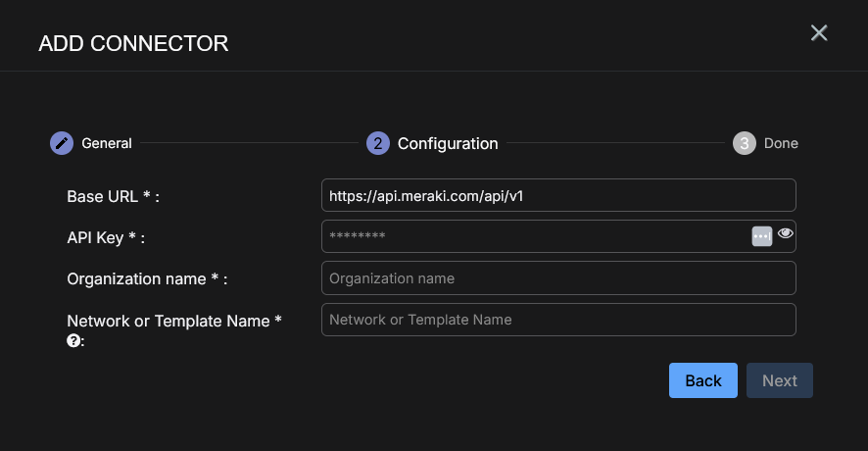The height and width of the screenshot is (451, 868).
Task: Close the Add Connector dialog
Action: (819, 33)
